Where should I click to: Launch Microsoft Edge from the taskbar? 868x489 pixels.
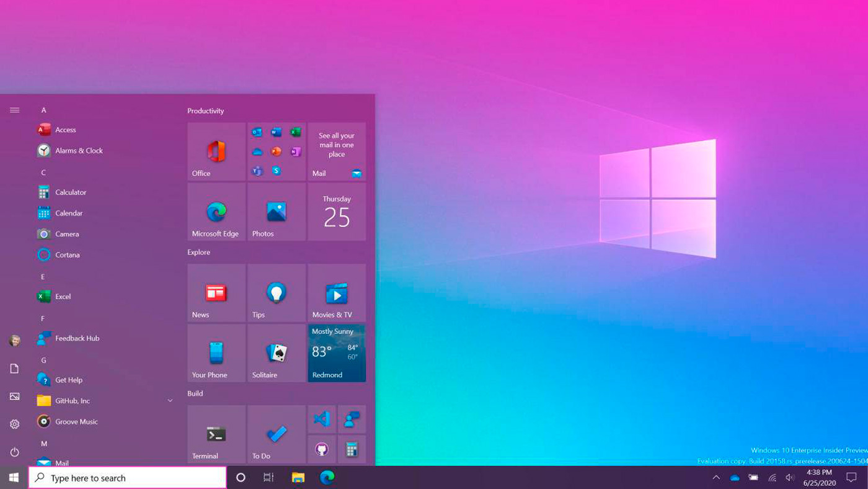(327, 478)
